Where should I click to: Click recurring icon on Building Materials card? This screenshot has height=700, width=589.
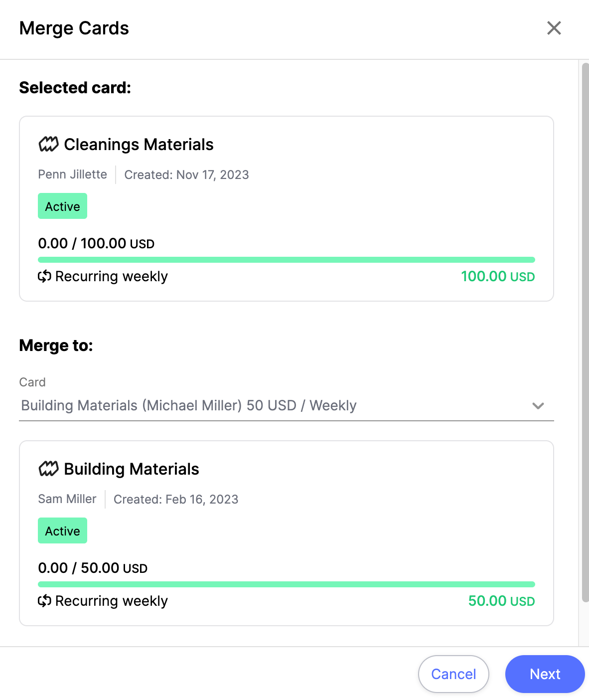(x=45, y=601)
